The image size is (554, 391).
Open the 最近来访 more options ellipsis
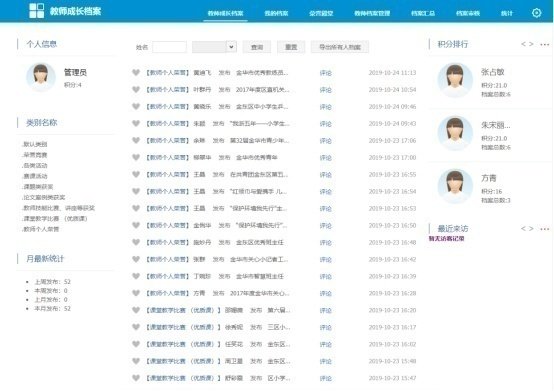pos(544,229)
